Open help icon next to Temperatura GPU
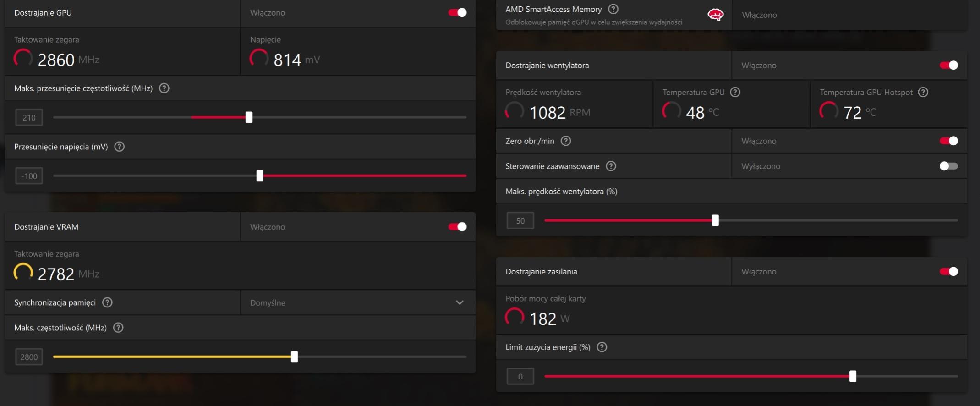Image resolution: width=980 pixels, height=406 pixels. 735,92
